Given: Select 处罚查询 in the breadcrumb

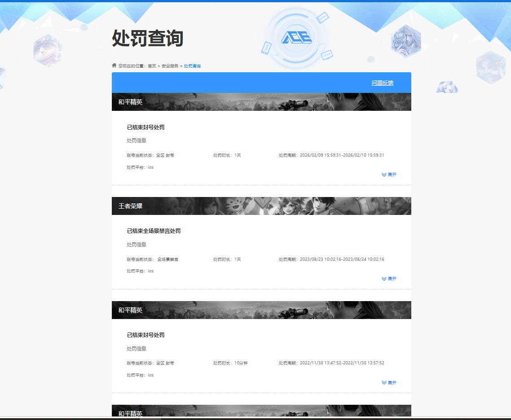Looking at the screenshot, I should coord(192,66).
